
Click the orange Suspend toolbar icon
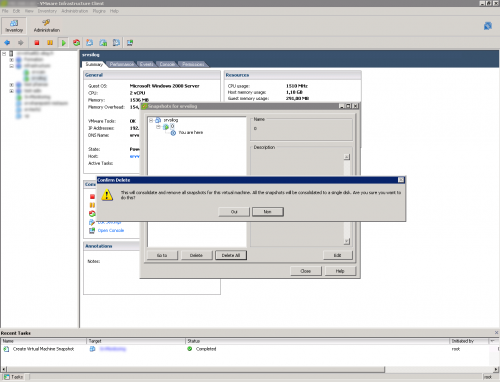50,43
